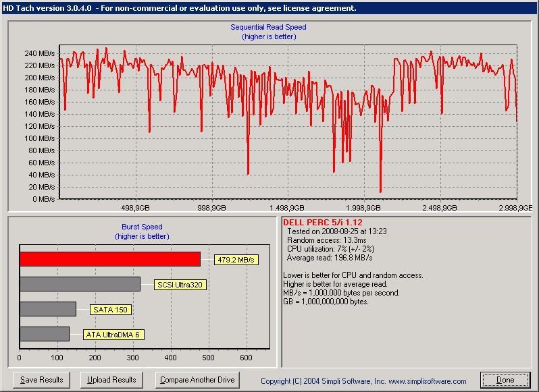Viewport: 539px width, 392px height.
Task: Click the DELL PERC 5/i 1.12 heading
Action: tap(323, 222)
